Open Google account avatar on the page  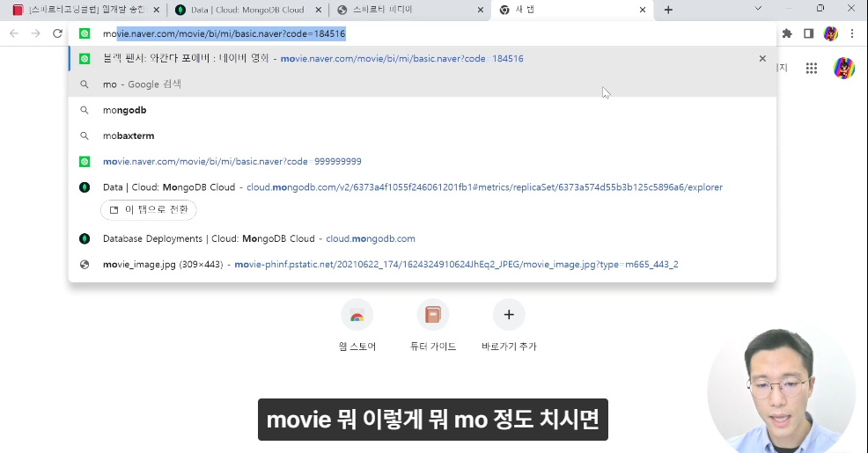tap(844, 68)
